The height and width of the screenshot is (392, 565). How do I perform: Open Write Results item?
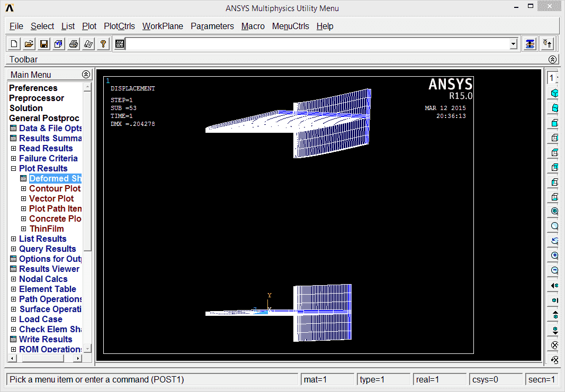46,340
